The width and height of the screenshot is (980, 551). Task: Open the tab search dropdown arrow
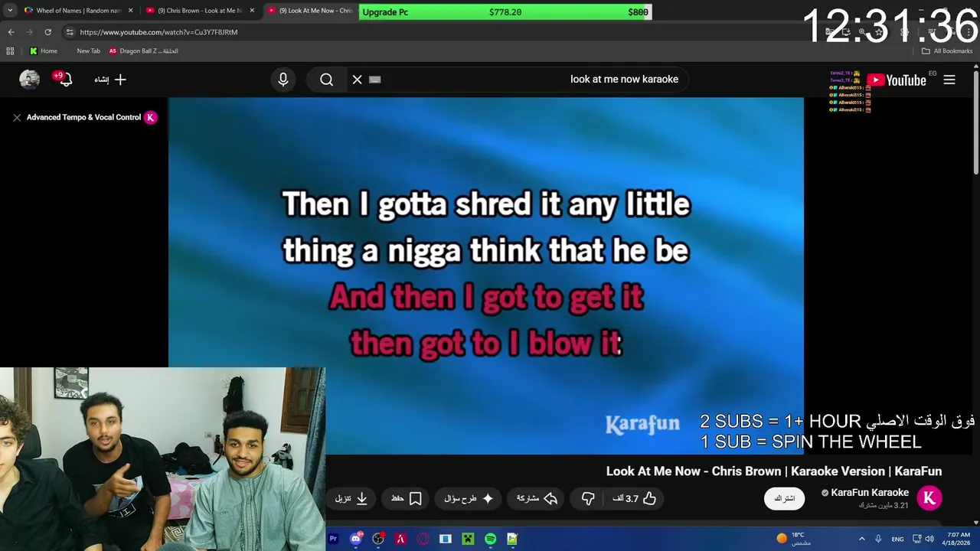(9, 11)
